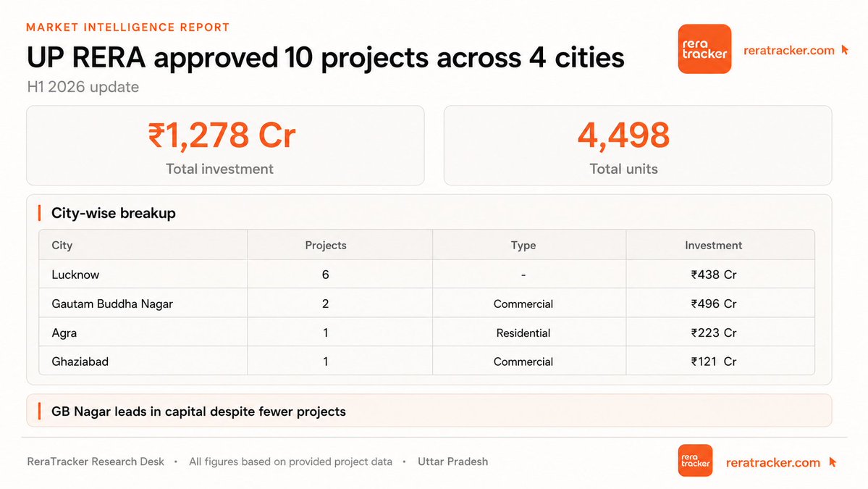Click the cursor arrow icon beside footer link
The height and width of the screenshot is (489, 868).
point(833,462)
